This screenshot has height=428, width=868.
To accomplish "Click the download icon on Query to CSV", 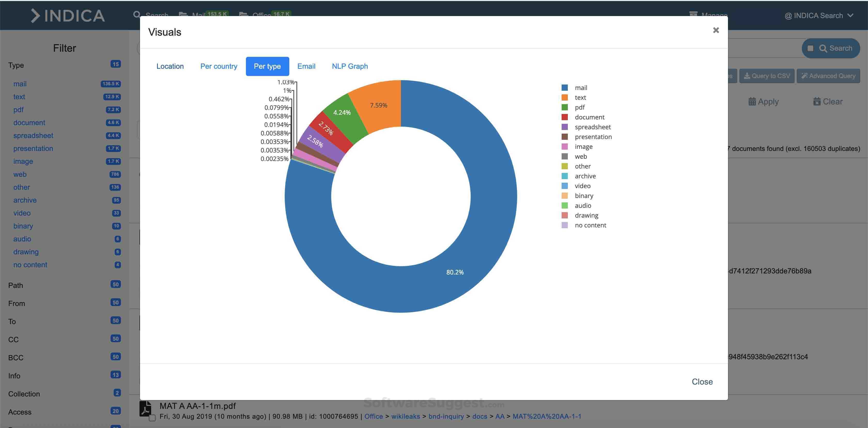I will coord(748,76).
